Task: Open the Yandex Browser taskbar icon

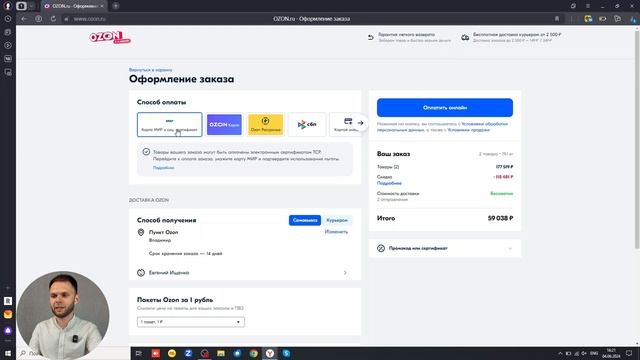Action: point(270,353)
